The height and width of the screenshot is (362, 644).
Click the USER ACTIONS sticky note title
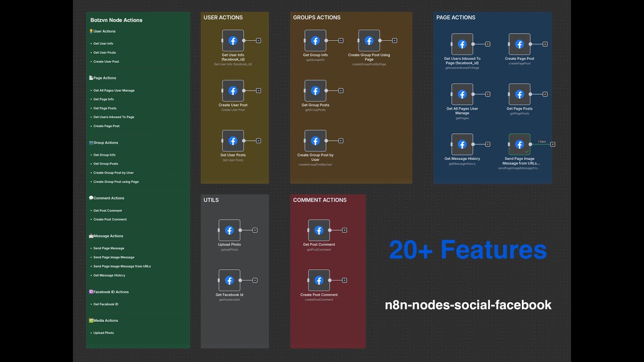coord(223,18)
